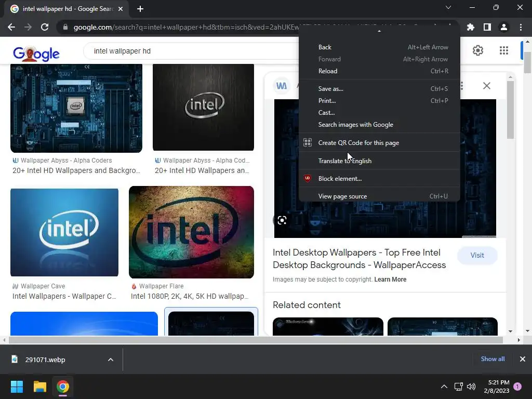Image resolution: width=532 pixels, height=399 pixels.
Task: Click Show all downloads
Action: (x=493, y=359)
